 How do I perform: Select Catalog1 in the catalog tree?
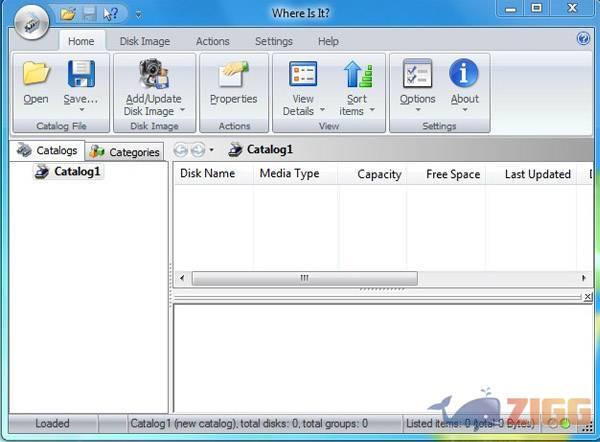pyautogui.click(x=77, y=172)
